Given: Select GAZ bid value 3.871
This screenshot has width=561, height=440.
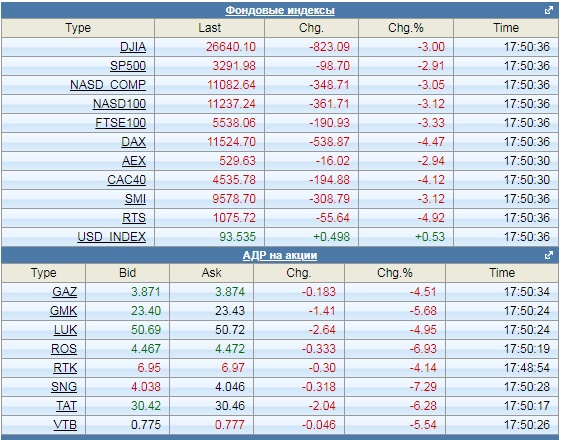Looking at the screenshot, I should [146, 292].
